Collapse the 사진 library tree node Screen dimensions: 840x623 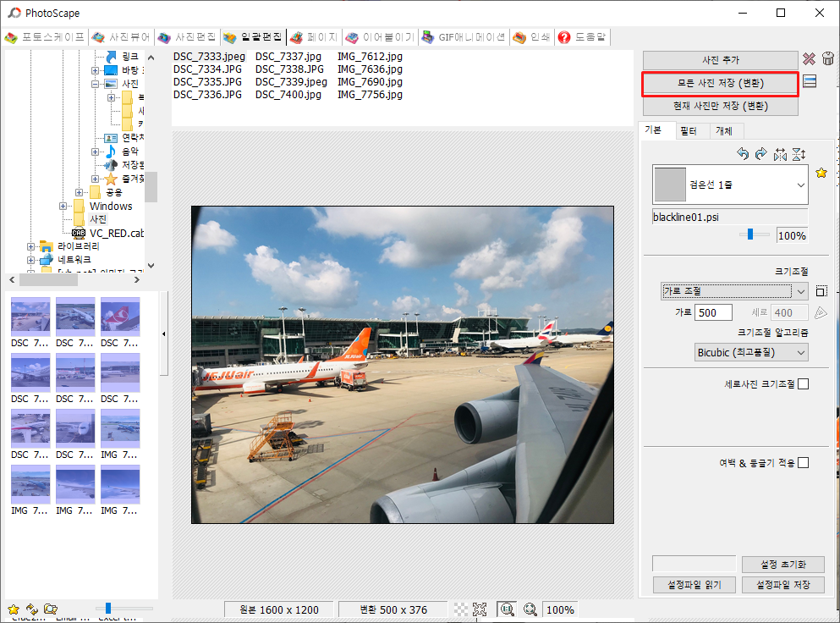tap(95, 84)
